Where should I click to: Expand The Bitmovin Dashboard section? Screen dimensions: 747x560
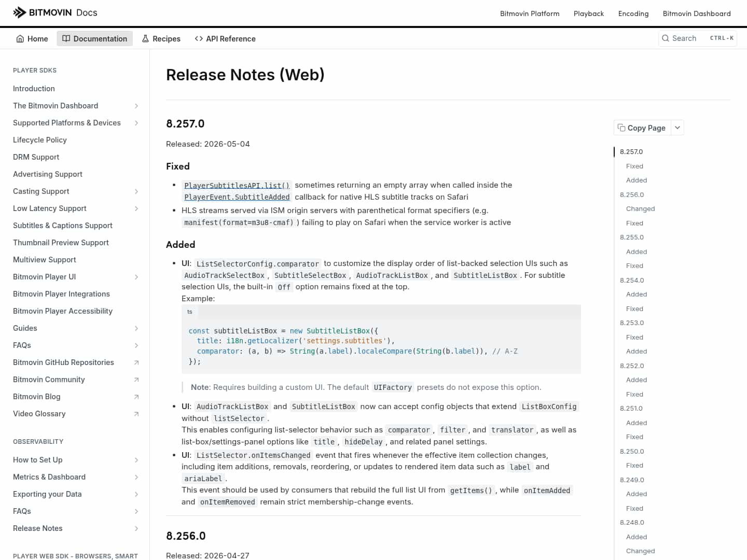coord(136,106)
